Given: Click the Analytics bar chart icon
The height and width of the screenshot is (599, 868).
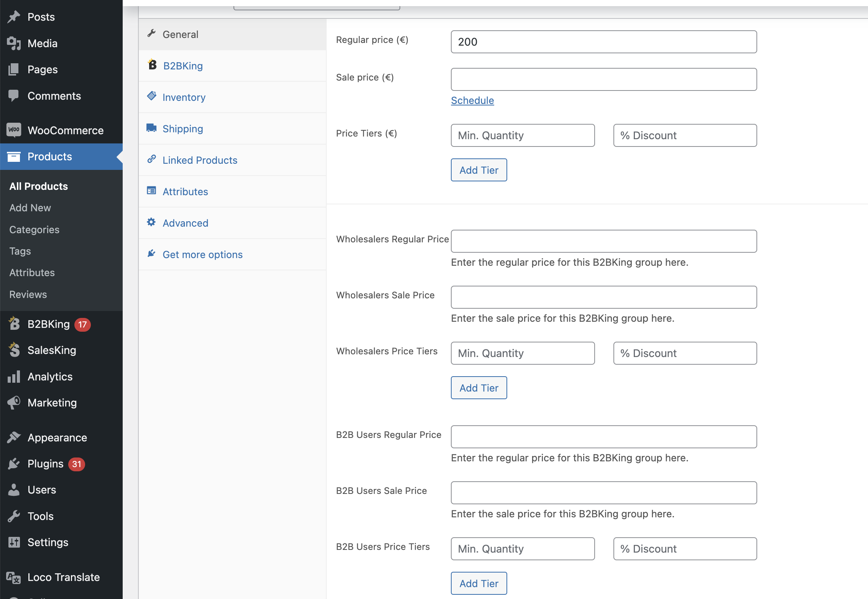Looking at the screenshot, I should (x=14, y=377).
